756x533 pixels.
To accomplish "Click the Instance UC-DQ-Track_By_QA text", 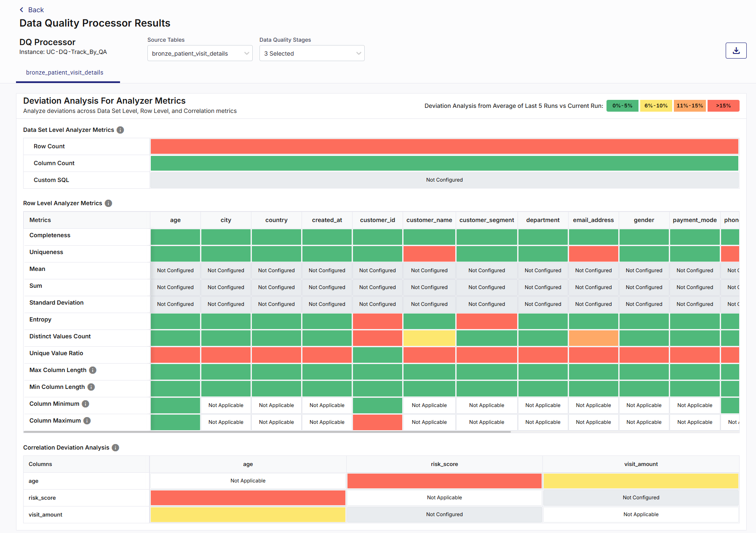I will click(x=63, y=52).
